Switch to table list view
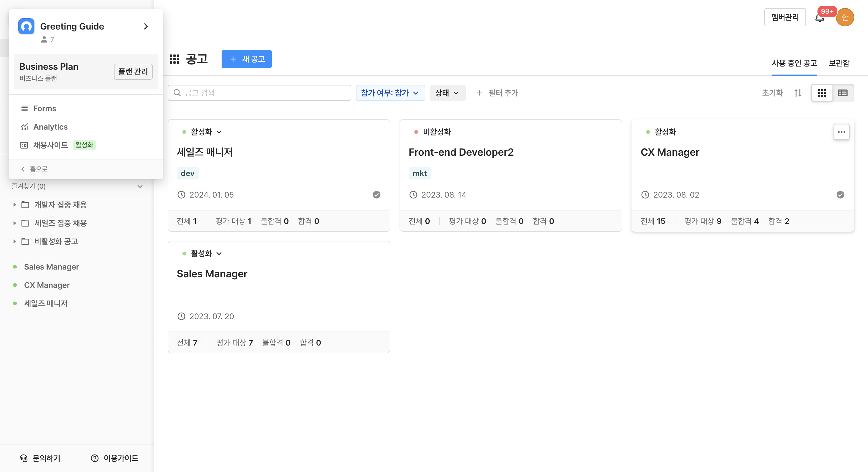 pos(842,93)
